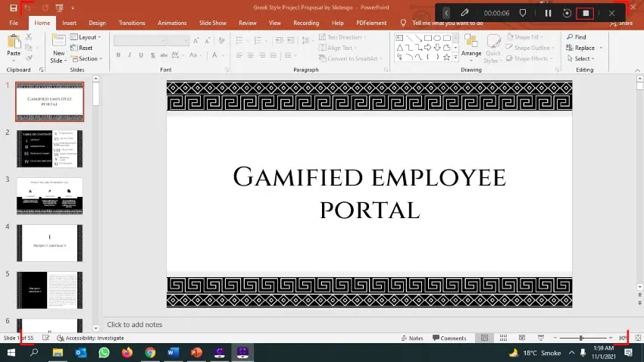Save the presentation using the quick-access save icon
The width and height of the screenshot is (644, 362).
(14, 8)
